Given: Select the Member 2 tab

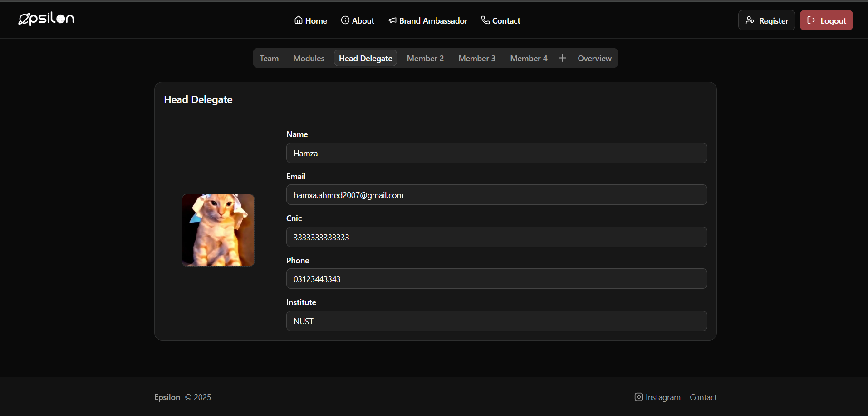Looking at the screenshot, I should point(425,58).
